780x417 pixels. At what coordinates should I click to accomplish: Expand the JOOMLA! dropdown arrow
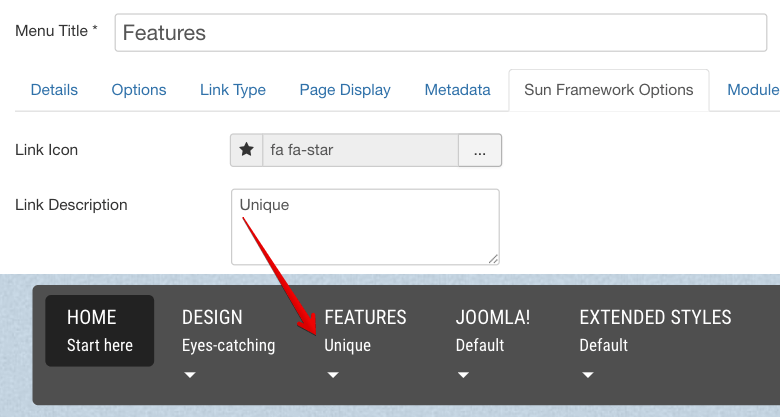464,375
